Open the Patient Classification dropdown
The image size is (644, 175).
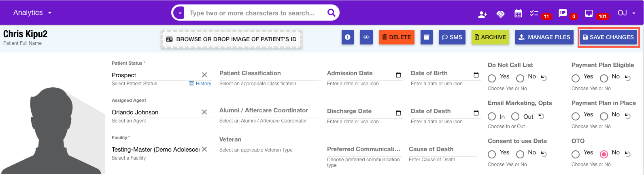269,74
